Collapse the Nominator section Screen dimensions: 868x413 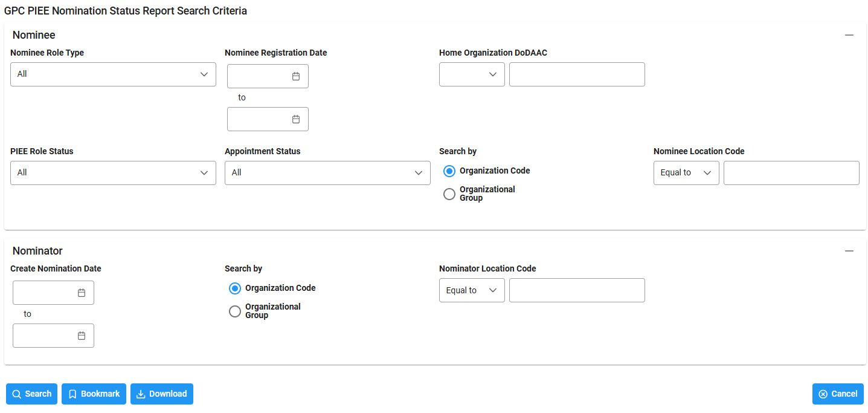pyautogui.click(x=849, y=250)
